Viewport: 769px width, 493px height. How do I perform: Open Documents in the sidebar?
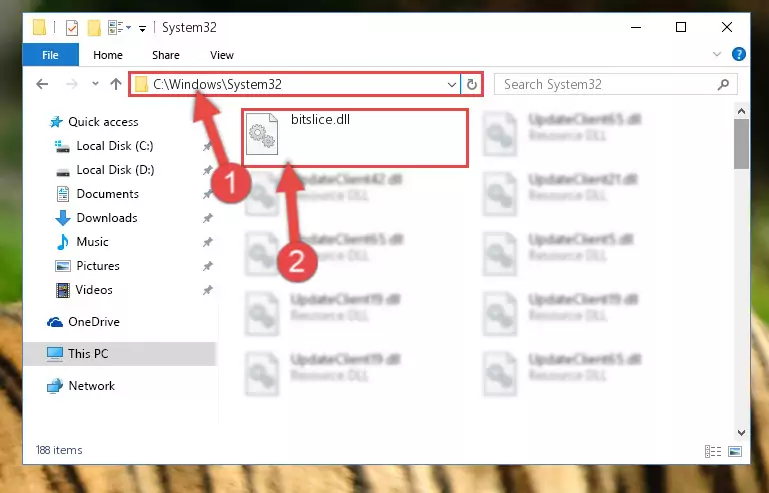(x=98, y=194)
